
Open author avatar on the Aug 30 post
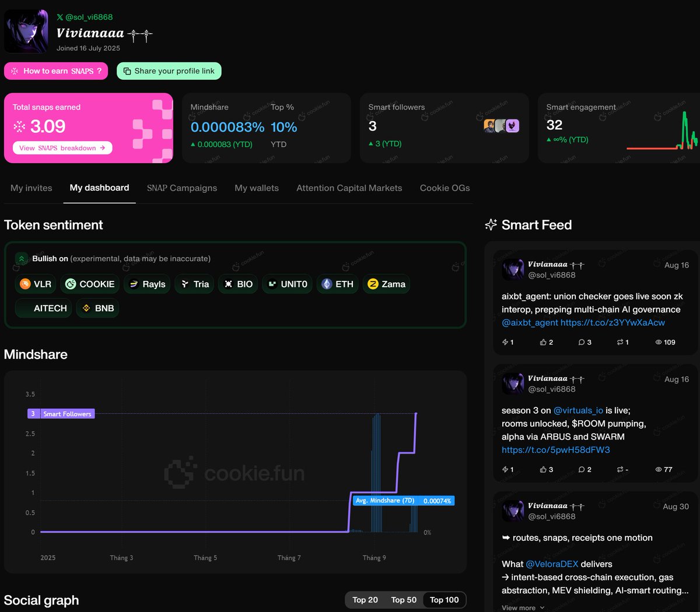513,511
